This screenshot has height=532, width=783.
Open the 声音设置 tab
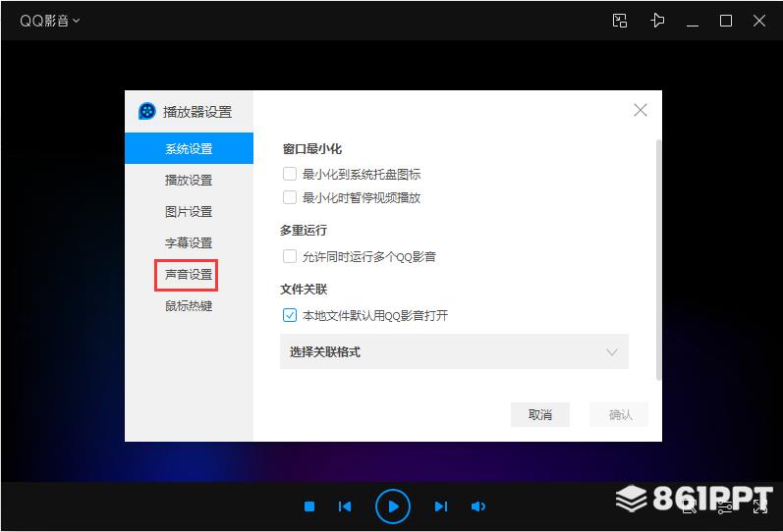(189, 274)
